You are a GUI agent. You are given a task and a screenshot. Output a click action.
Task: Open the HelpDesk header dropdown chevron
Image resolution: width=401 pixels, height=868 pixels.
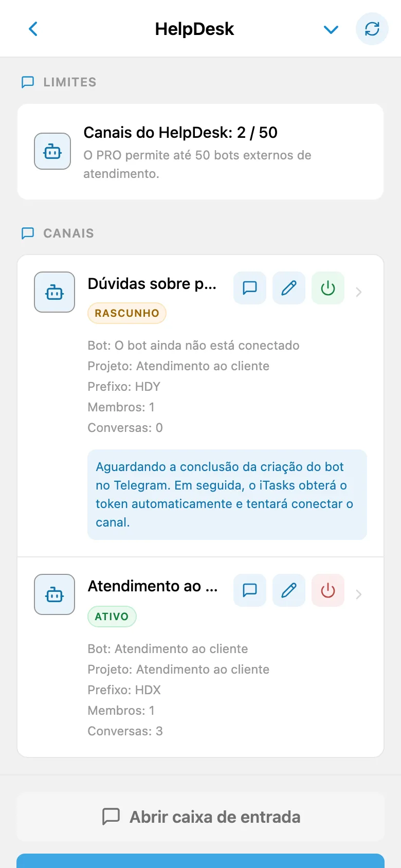point(331,29)
